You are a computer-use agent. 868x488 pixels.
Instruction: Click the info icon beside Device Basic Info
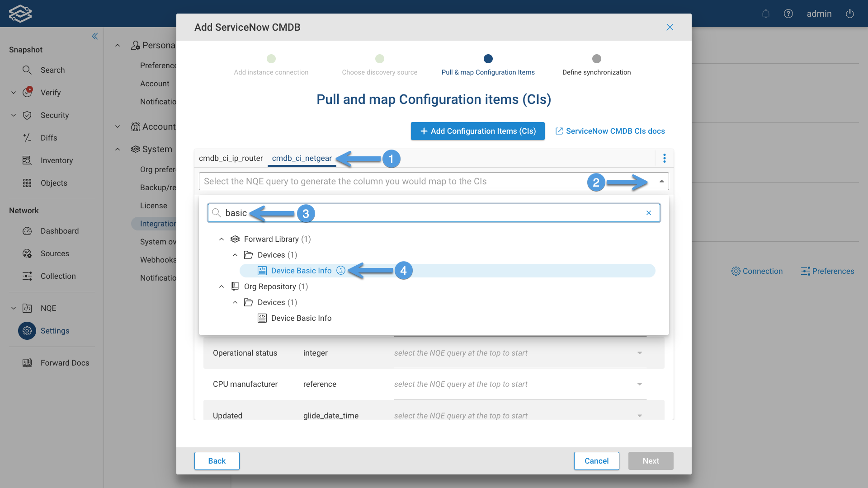(341, 270)
